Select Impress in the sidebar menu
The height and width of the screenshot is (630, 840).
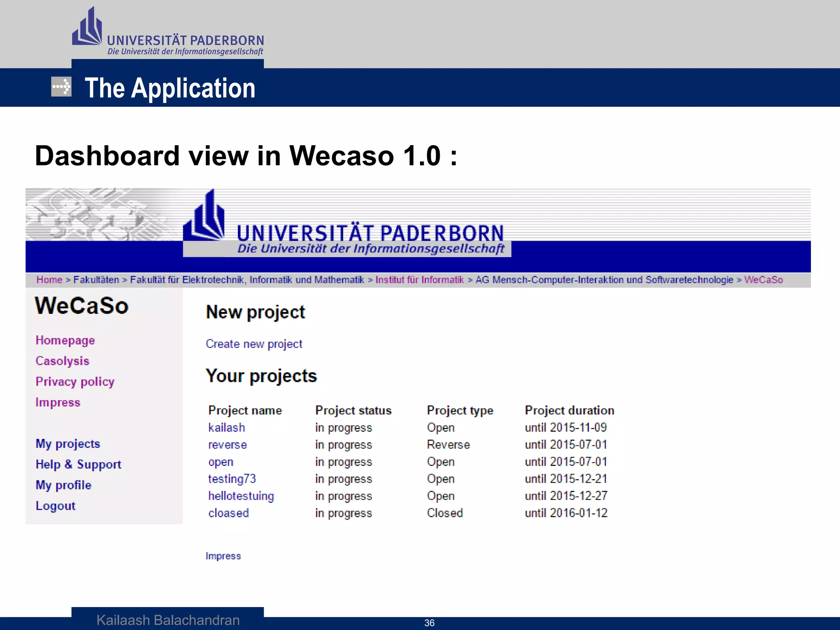click(x=58, y=402)
